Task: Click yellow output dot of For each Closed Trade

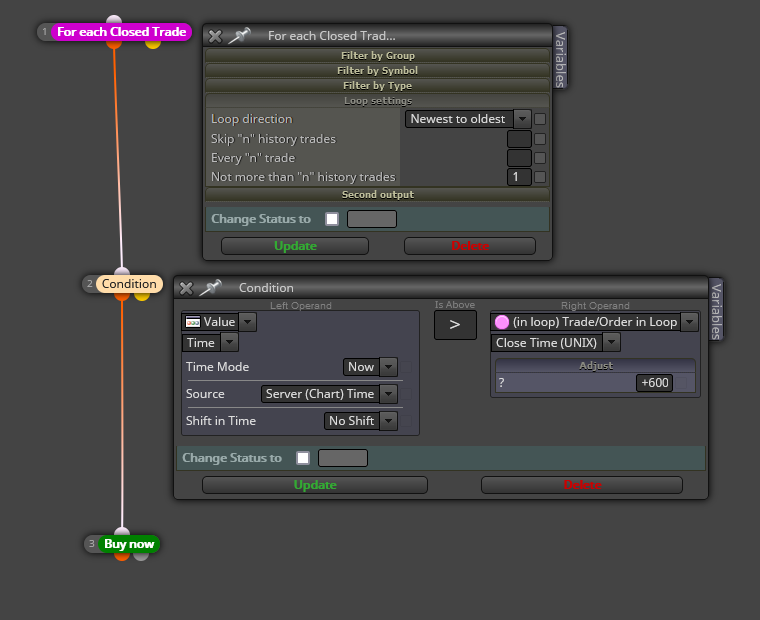Action: tap(153, 44)
